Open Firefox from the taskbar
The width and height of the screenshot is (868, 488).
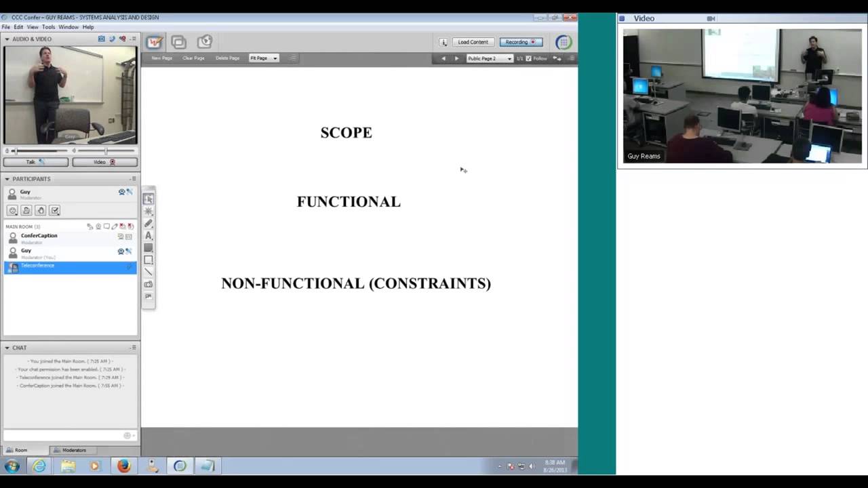(123, 466)
